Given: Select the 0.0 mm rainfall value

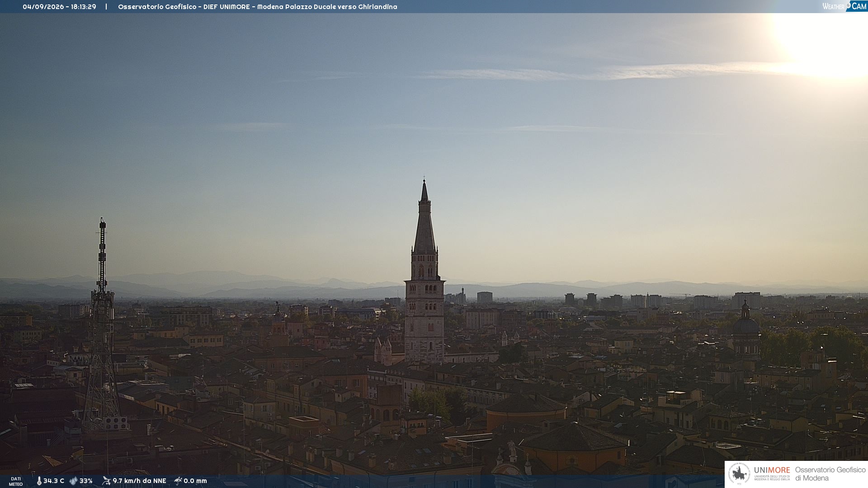Looking at the screenshot, I should pos(195,481).
